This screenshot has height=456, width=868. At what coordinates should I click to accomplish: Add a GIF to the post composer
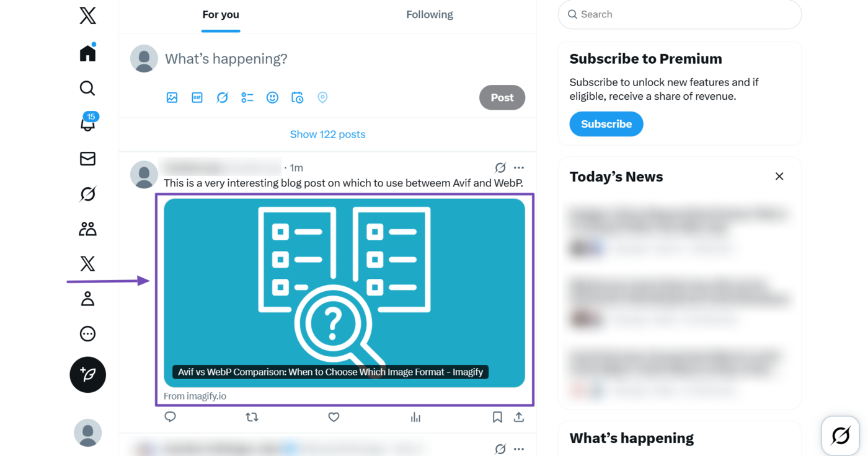tap(197, 97)
